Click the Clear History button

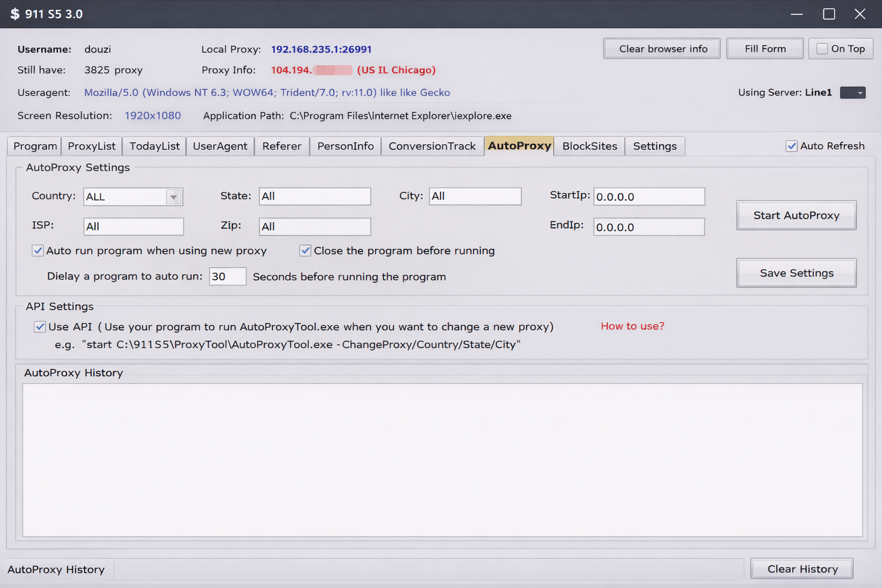(x=802, y=568)
